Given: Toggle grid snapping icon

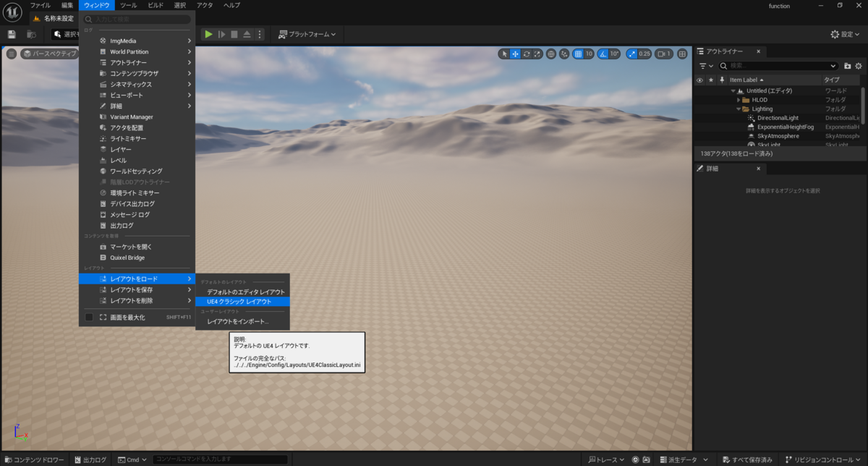Looking at the screenshot, I should click(578, 54).
